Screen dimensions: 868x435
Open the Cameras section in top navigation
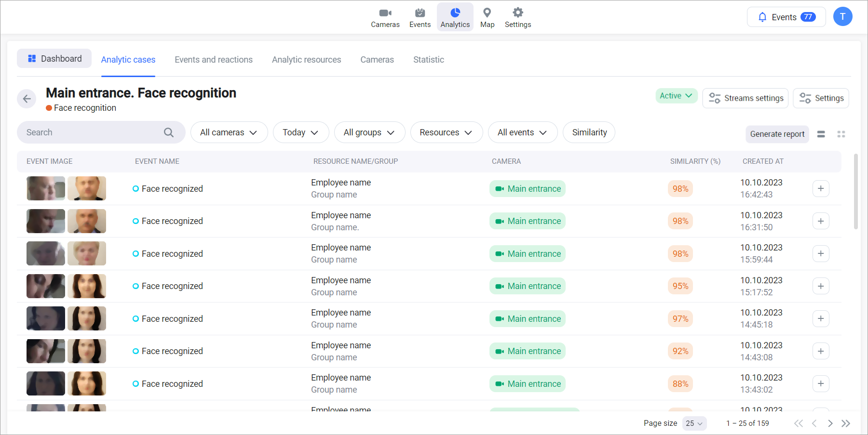(x=385, y=17)
